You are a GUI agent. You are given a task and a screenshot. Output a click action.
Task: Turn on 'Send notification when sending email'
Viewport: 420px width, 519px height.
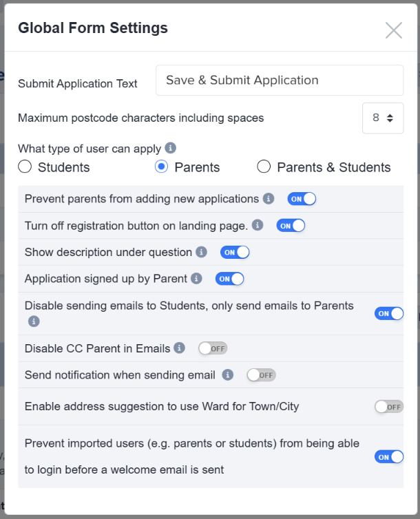(x=262, y=375)
